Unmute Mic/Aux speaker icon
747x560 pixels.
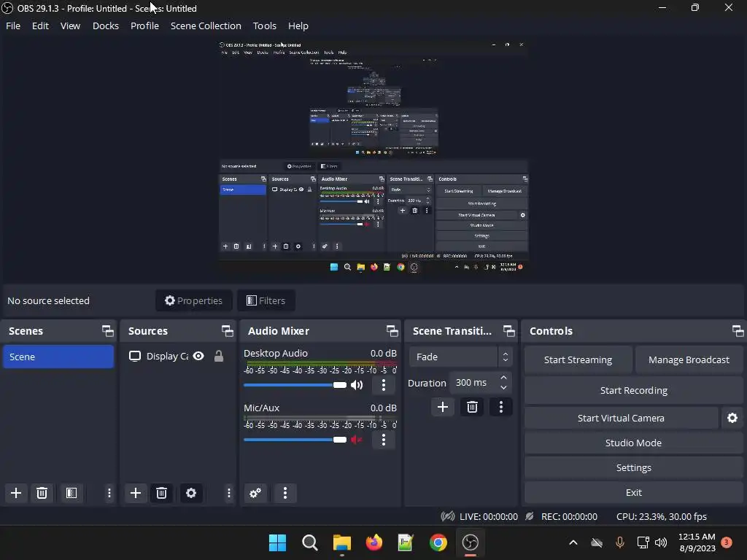pos(357,440)
